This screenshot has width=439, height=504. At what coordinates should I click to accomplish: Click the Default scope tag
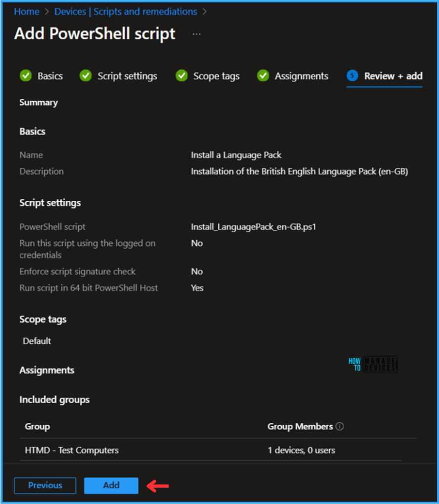(x=36, y=341)
